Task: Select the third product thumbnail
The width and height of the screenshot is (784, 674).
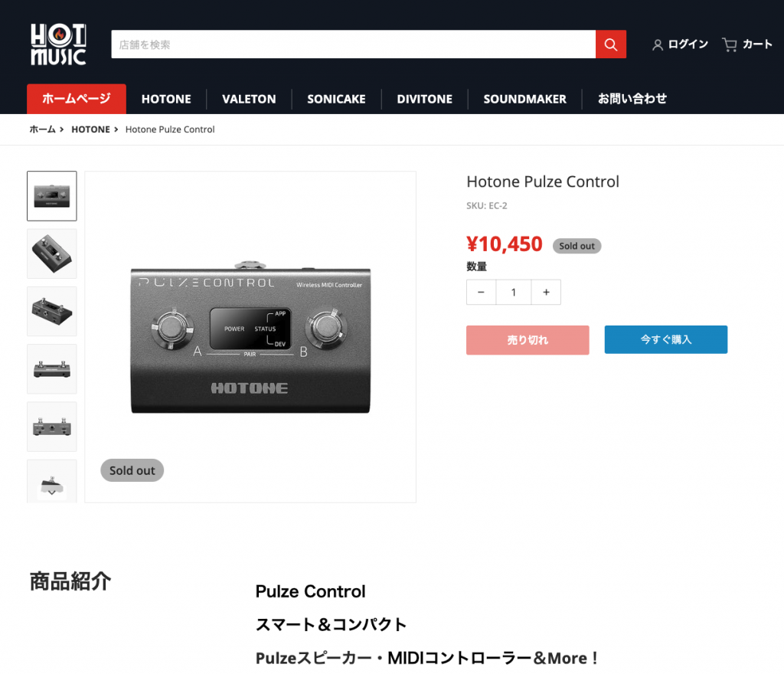Action: [x=52, y=311]
